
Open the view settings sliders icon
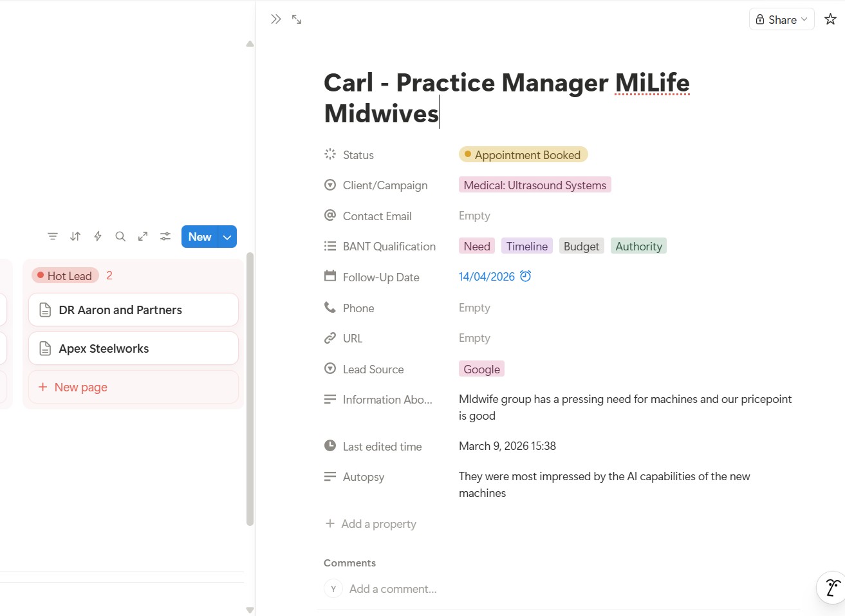[165, 236]
